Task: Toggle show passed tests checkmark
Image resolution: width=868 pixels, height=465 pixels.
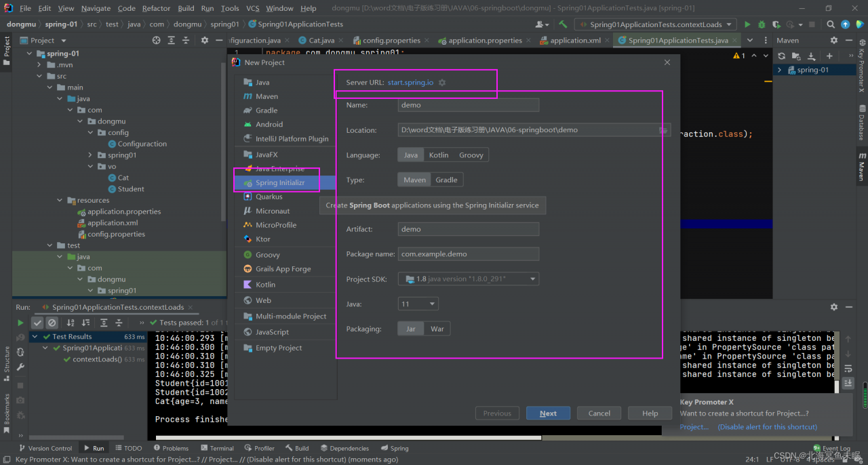Action: tap(38, 323)
